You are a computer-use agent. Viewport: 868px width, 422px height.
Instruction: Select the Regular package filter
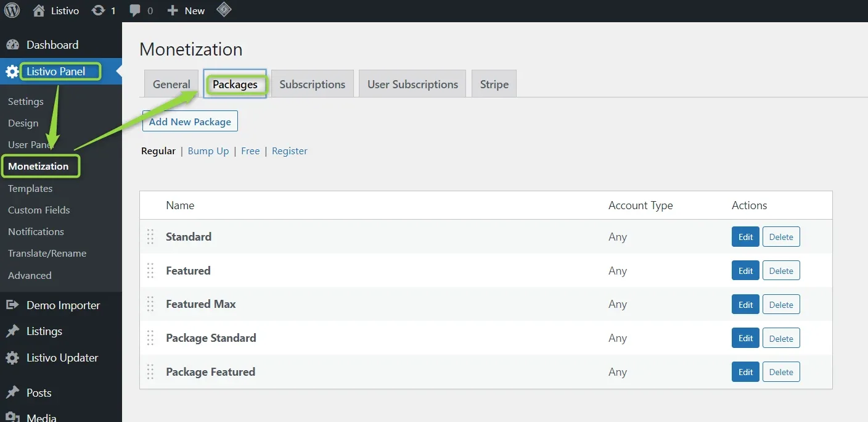[158, 151]
